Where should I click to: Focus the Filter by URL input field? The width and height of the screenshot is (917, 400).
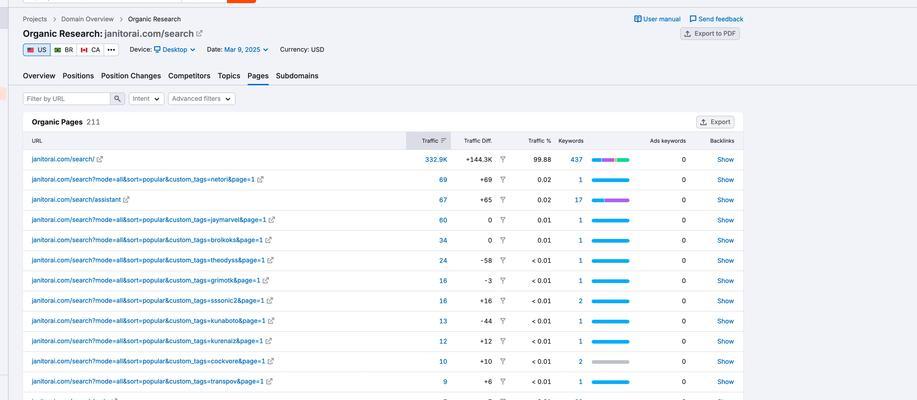coord(67,99)
